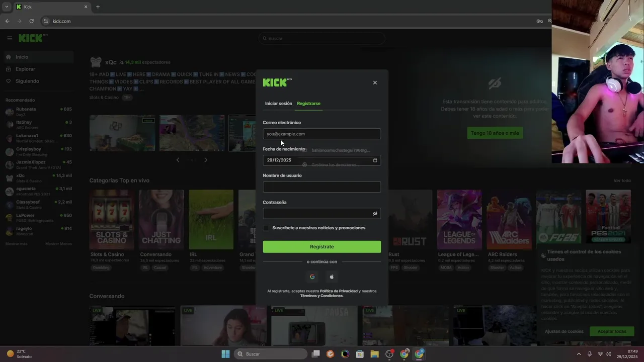This screenshot has width=644, height=362.
Task: Toggle password visibility eye icon
Action: click(375, 214)
